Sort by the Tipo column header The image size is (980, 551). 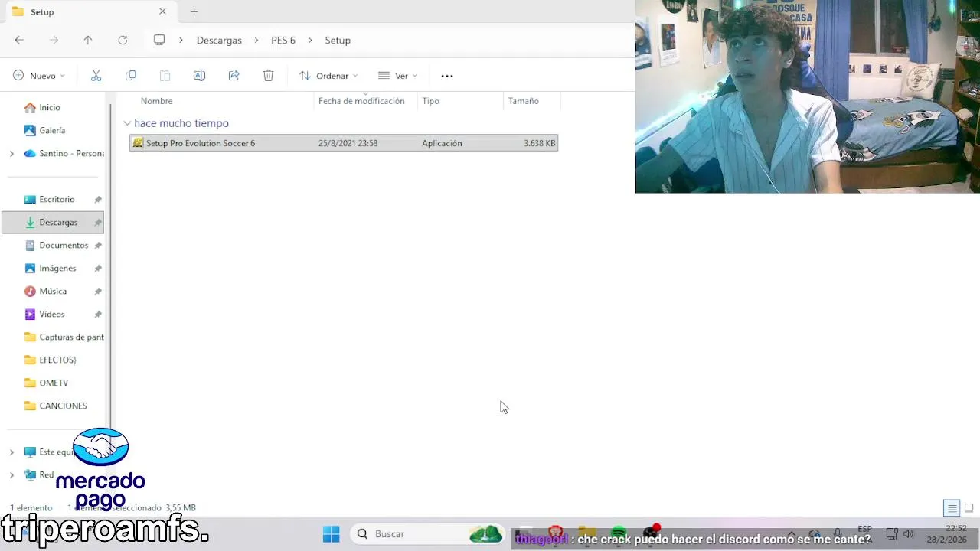click(430, 101)
